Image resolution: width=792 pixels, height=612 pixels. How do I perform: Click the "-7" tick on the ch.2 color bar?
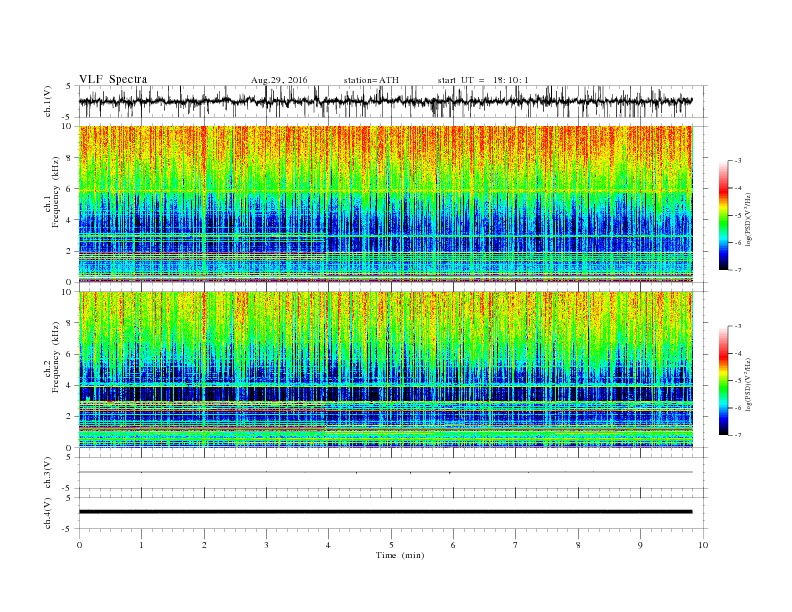[737, 435]
